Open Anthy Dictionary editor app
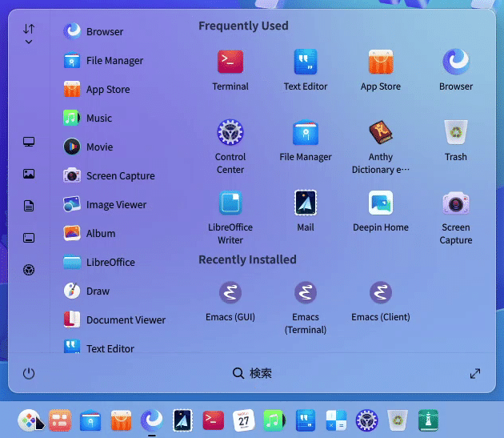Image resolution: width=504 pixels, height=438 pixels. pos(381,147)
